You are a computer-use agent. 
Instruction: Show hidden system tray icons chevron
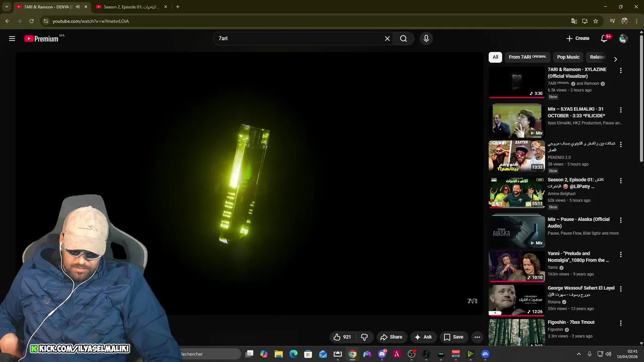click(x=579, y=354)
